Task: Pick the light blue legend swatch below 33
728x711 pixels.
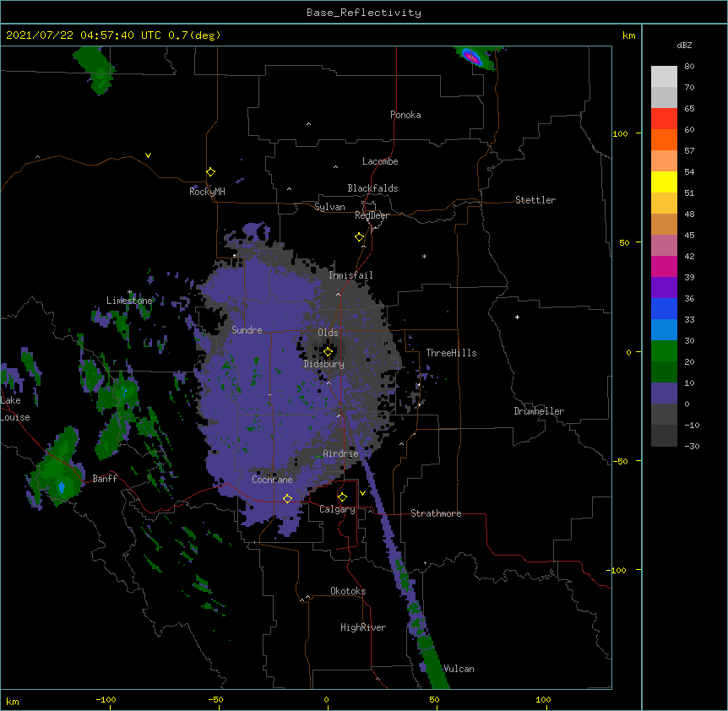Action: point(664,330)
